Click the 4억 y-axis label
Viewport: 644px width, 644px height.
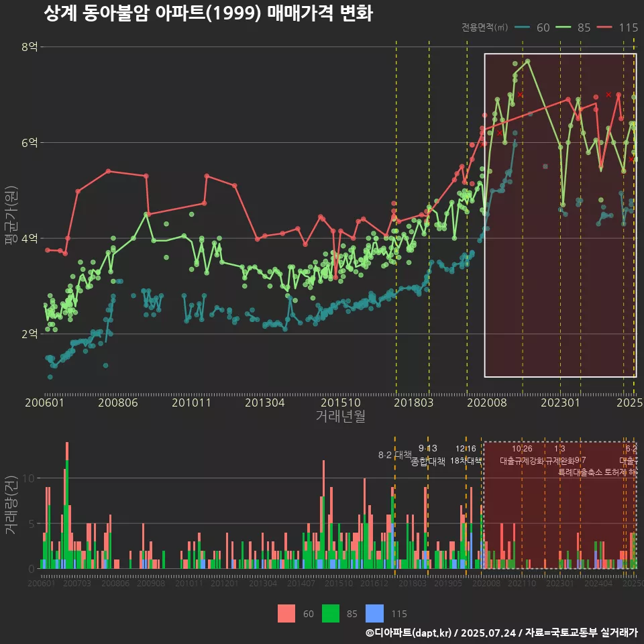(30, 238)
